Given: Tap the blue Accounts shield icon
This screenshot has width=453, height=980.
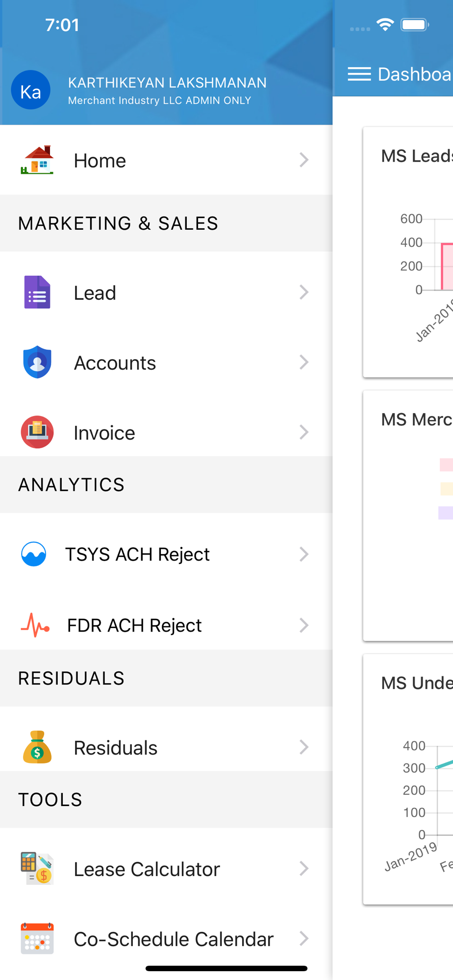Looking at the screenshot, I should pyautogui.click(x=37, y=363).
